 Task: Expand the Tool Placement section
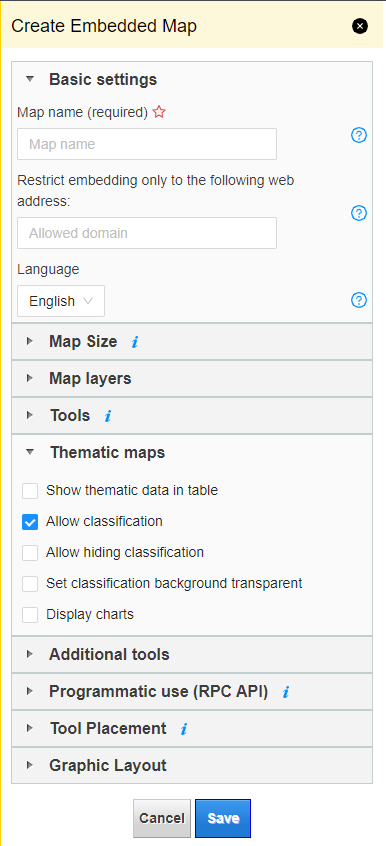coord(192,728)
